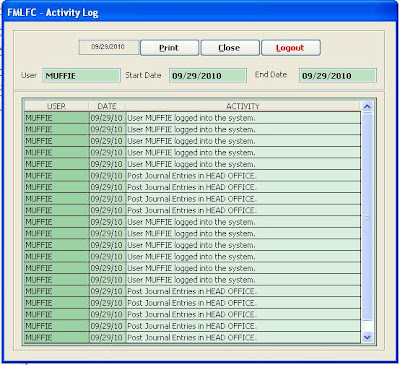The width and height of the screenshot is (400, 365).
Task: Click the "User" label above the log
Action: [x=29, y=75]
